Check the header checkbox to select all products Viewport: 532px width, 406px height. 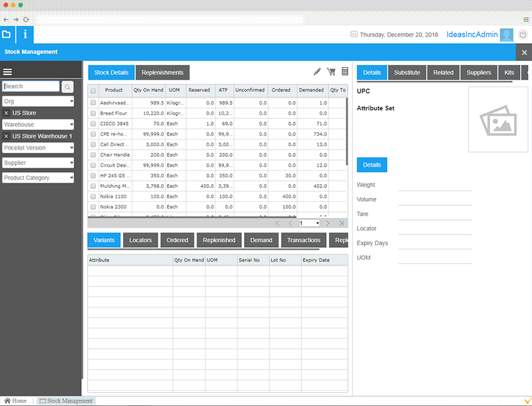point(92,90)
